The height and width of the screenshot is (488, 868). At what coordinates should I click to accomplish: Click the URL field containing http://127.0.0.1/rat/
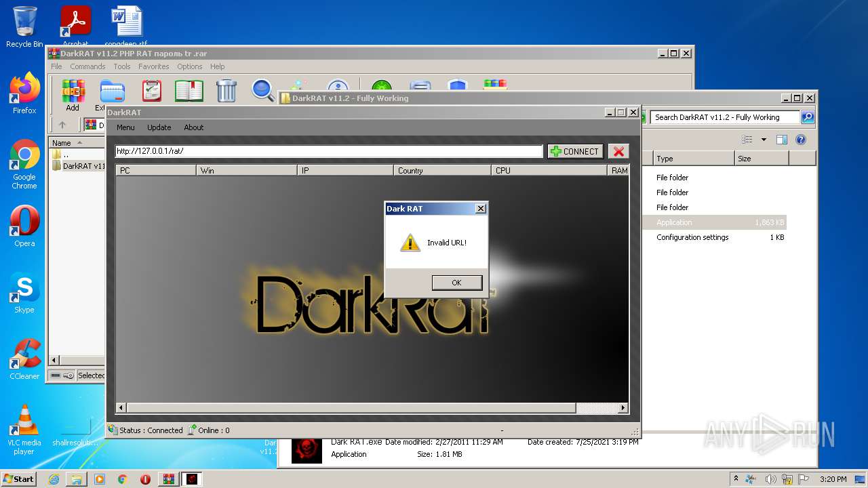click(329, 151)
